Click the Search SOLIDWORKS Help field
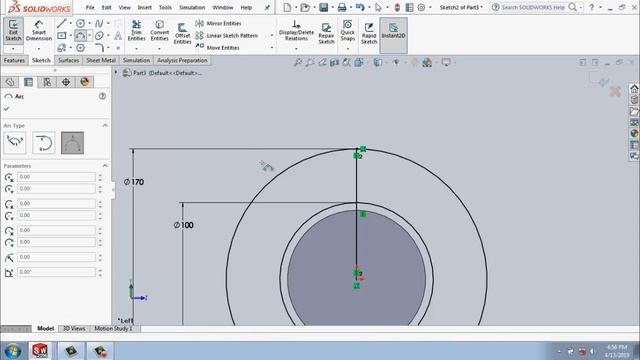The height and width of the screenshot is (360, 640). pos(533,7)
